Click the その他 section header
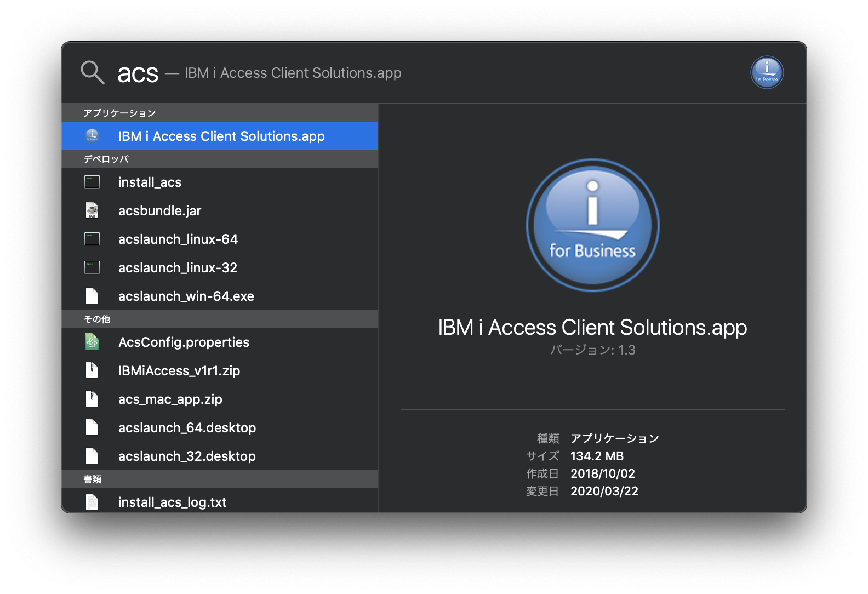The image size is (868, 594). tap(220, 319)
